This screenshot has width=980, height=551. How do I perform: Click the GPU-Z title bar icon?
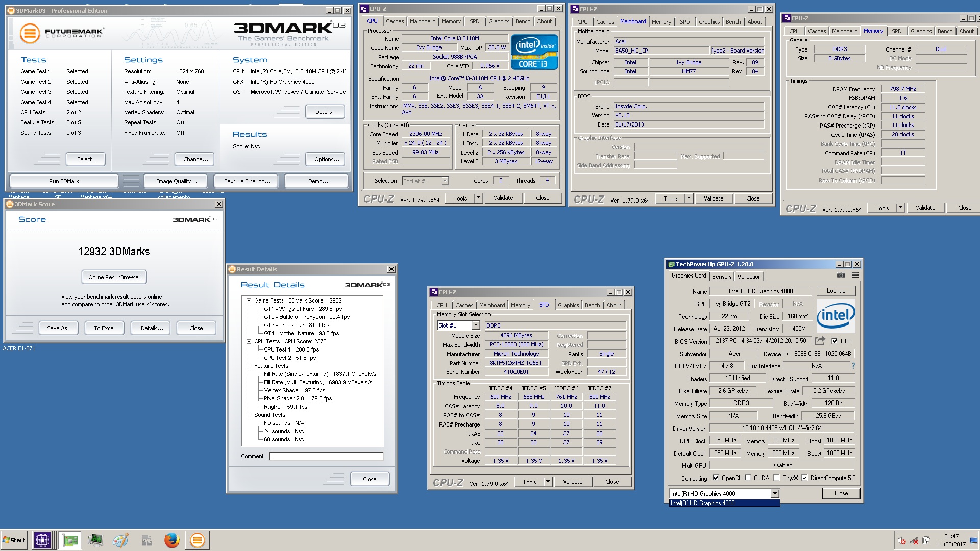point(671,264)
